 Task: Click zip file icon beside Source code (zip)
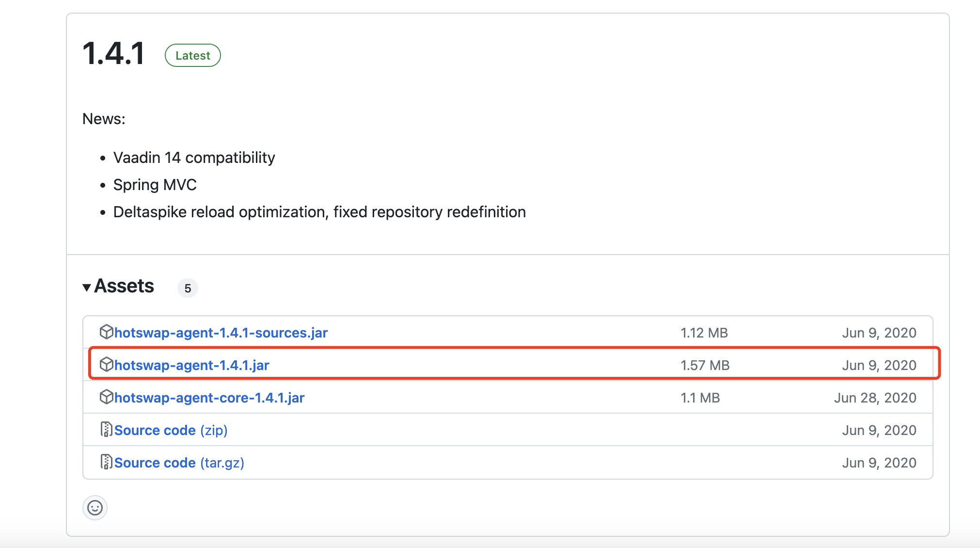tap(106, 430)
